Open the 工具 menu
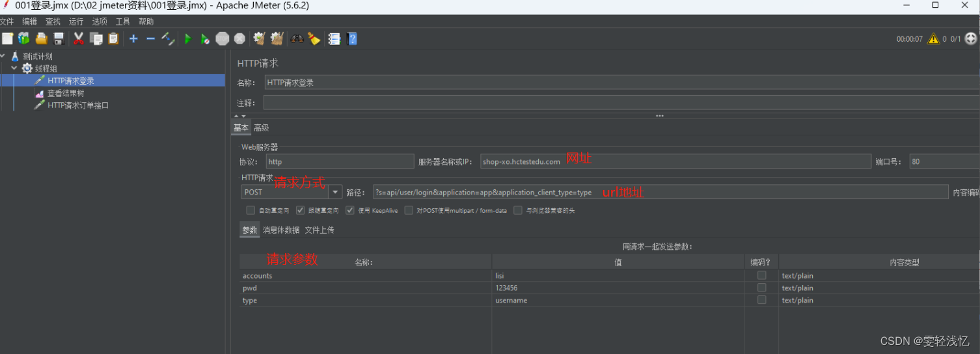The width and height of the screenshot is (980, 354). (x=123, y=21)
